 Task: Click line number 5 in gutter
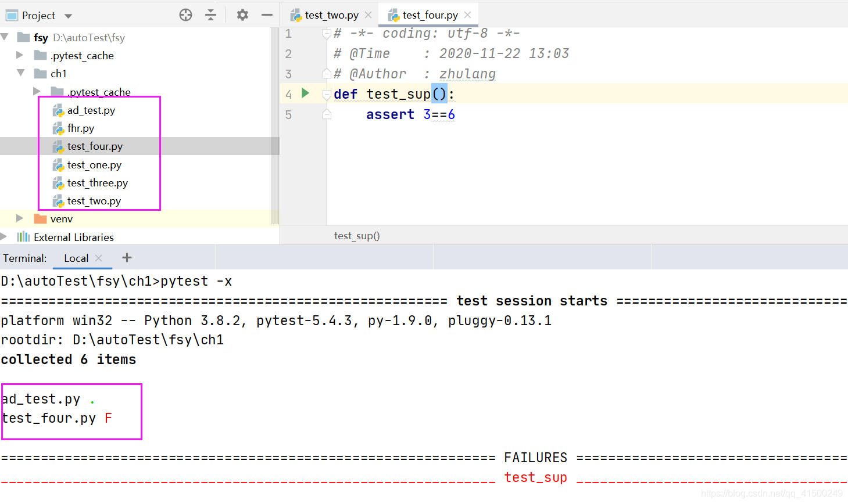tap(288, 115)
